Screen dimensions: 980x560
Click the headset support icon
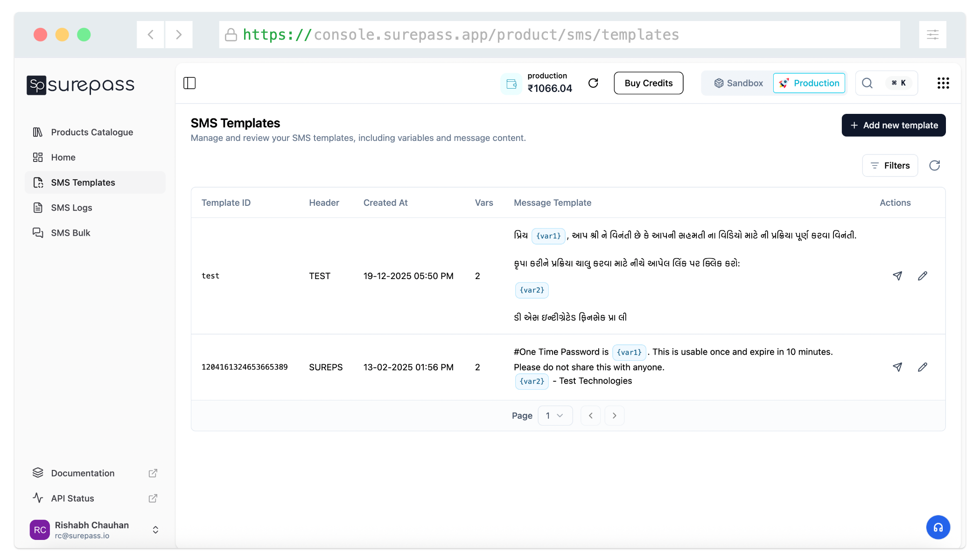pyautogui.click(x=938, y=527)
